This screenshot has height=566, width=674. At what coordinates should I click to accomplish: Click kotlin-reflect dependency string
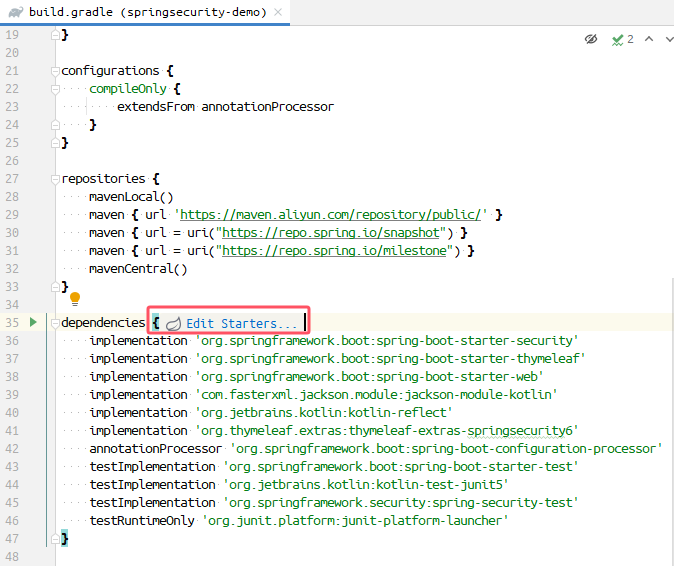click(x=324, y=413)
